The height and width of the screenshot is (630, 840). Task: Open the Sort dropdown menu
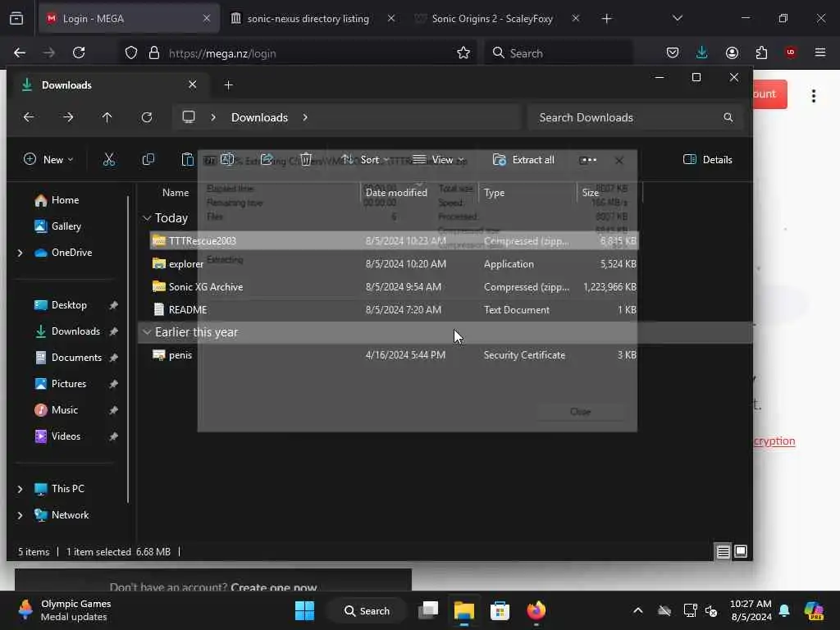(365, 160)
